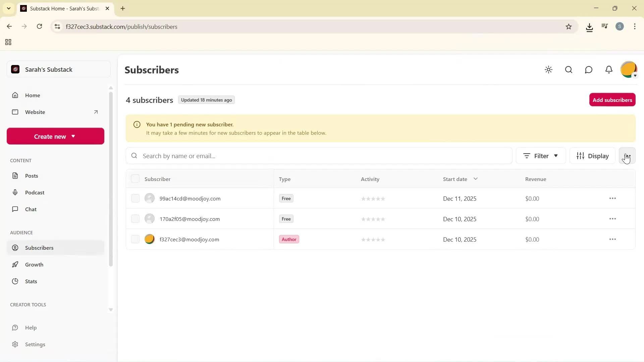Open the Display options button
The height and width of the screenshot is (362, 644).
592,156
